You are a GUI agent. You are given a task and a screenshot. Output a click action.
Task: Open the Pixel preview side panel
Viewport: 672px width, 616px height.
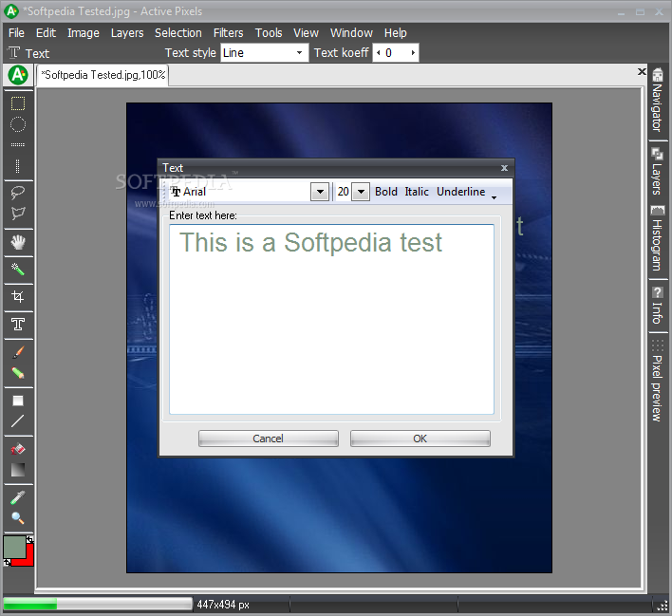click(x=657, y=382)
